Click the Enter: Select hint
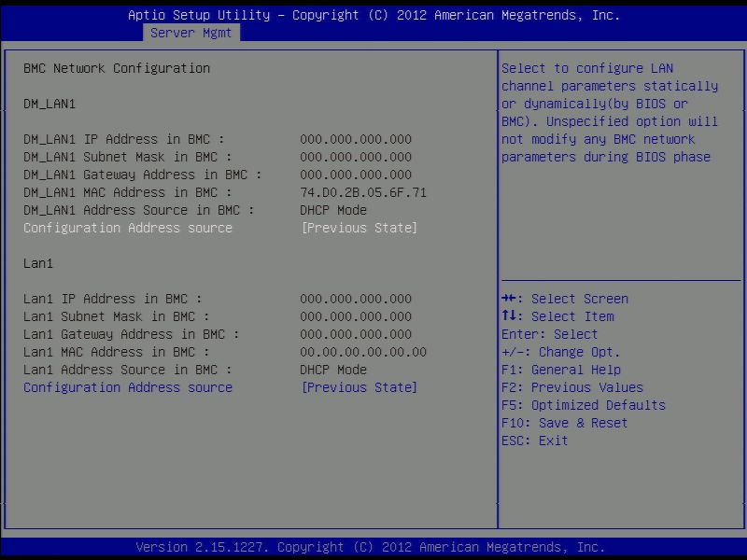This screenshot has width=747, height=560. click(x=549, y=334)
